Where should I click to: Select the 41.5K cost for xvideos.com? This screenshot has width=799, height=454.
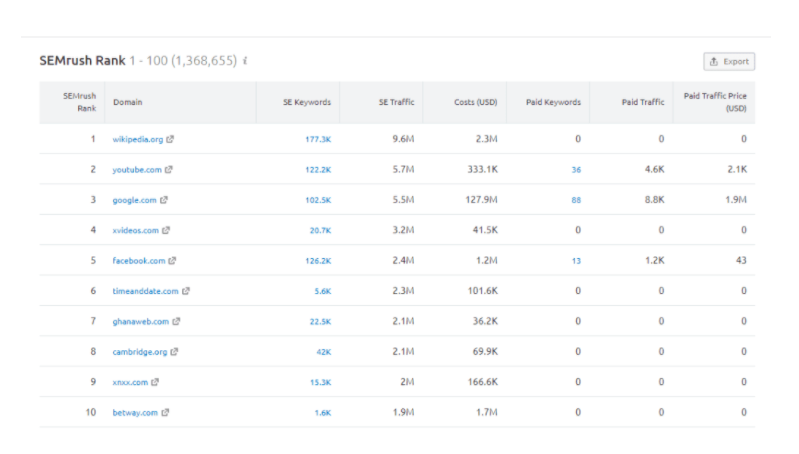tap(485, 230)
